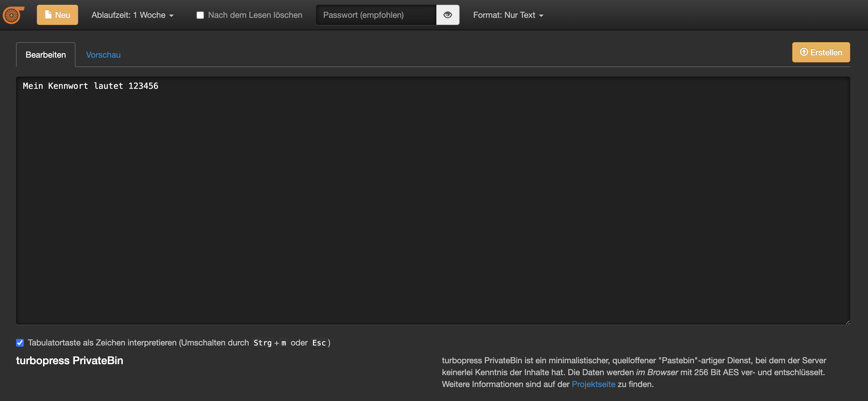Switch to the Vorschau tab

click(x=103, y=55)
